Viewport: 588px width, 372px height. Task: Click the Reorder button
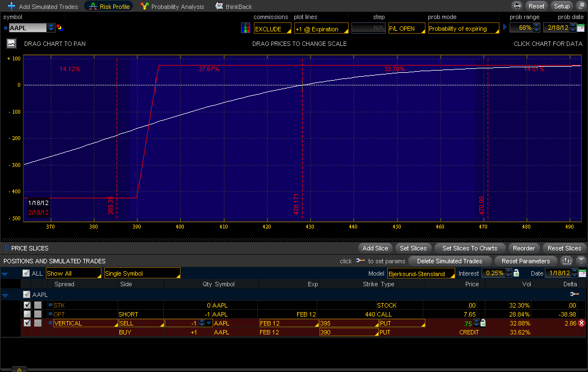point(524,248)
